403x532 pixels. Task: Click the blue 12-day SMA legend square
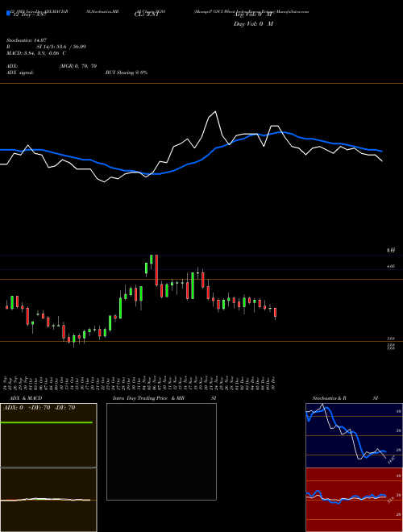tap(9, 14)
